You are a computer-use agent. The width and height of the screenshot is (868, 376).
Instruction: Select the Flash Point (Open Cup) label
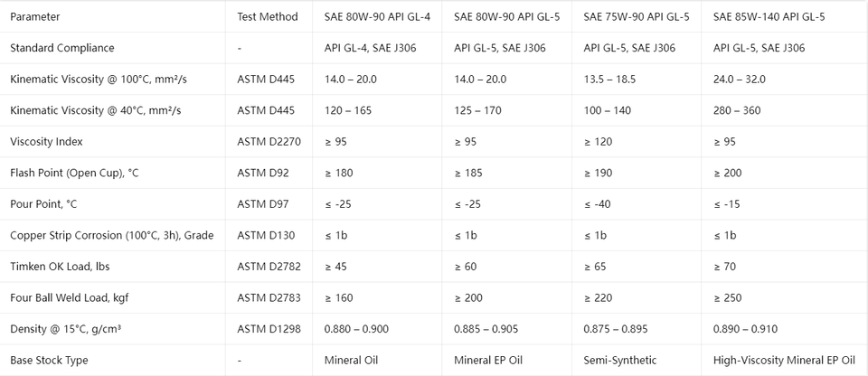[x=74, y=173]
